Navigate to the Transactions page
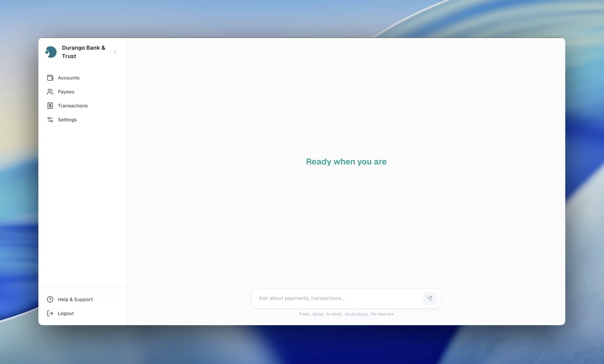Screen dimensions: 604x364 (x=73, y=106)
